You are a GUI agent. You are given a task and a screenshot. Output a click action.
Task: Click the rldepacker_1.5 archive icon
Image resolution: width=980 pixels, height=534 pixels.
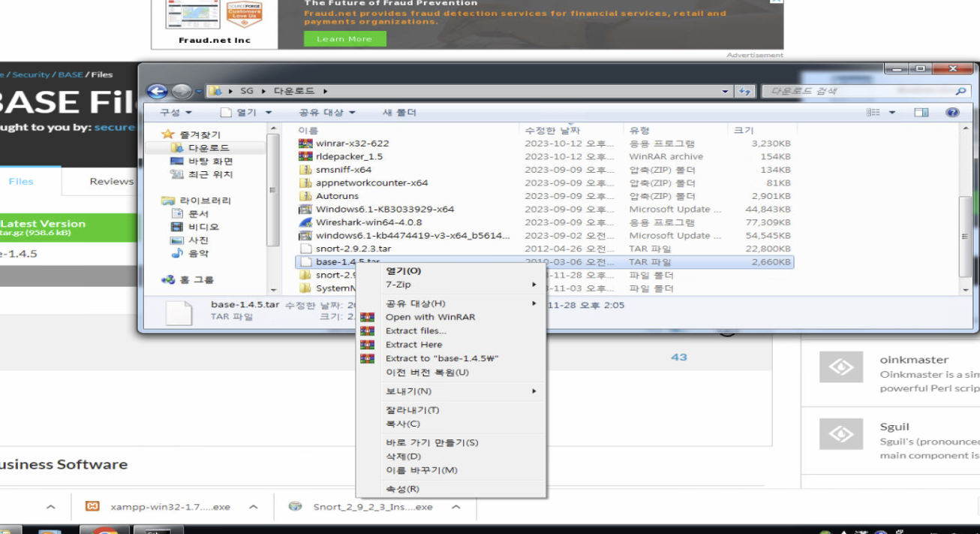[x=305, y=156]
